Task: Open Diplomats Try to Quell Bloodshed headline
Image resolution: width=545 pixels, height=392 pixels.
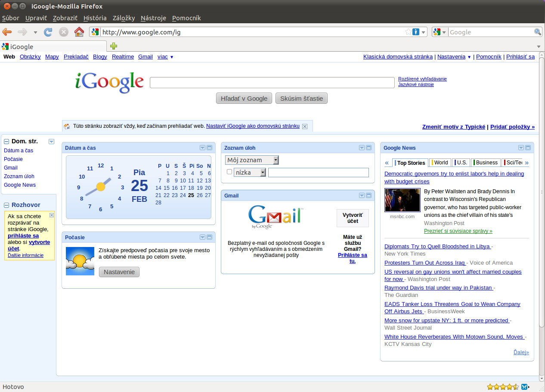Action: pyautogui.click(x=437, y=247)
